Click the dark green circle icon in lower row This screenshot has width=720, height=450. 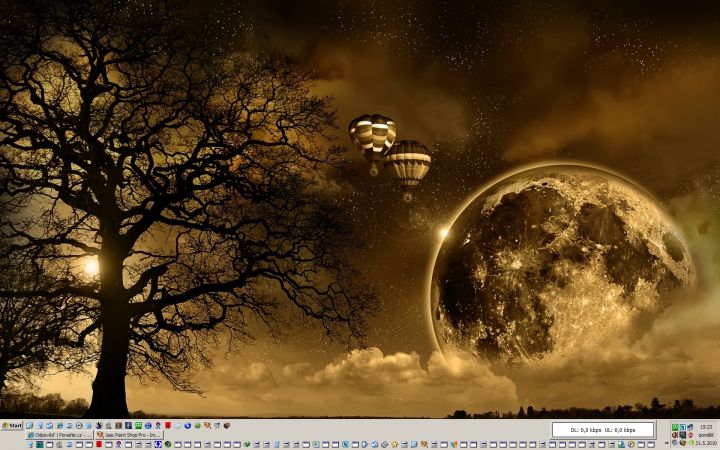[x=168, y=444]
